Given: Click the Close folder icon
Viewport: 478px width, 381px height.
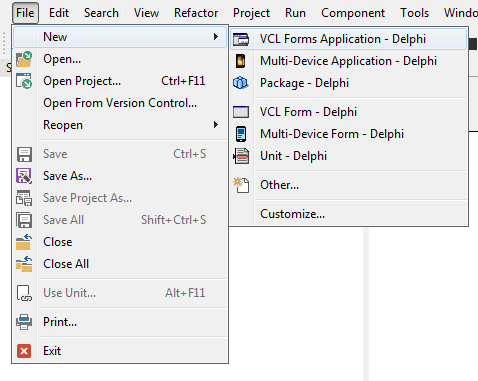Looking at the screenshot, I should pyautogui.click(x=24, y=242).
